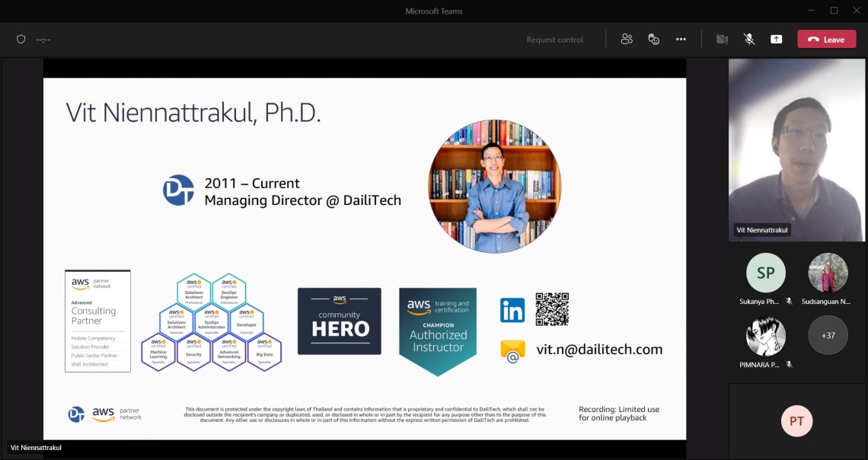Expand the +37 more participants bubble
Image resolution: width=868 pixels, height=460 pixels.
click(828, 335)
